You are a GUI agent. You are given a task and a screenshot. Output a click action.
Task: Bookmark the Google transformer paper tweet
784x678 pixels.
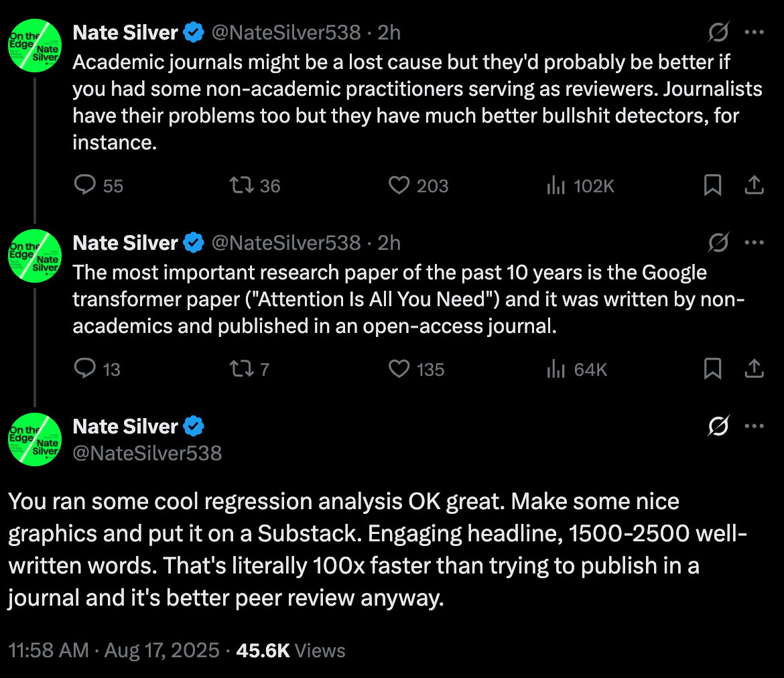[x=712, y=368]
